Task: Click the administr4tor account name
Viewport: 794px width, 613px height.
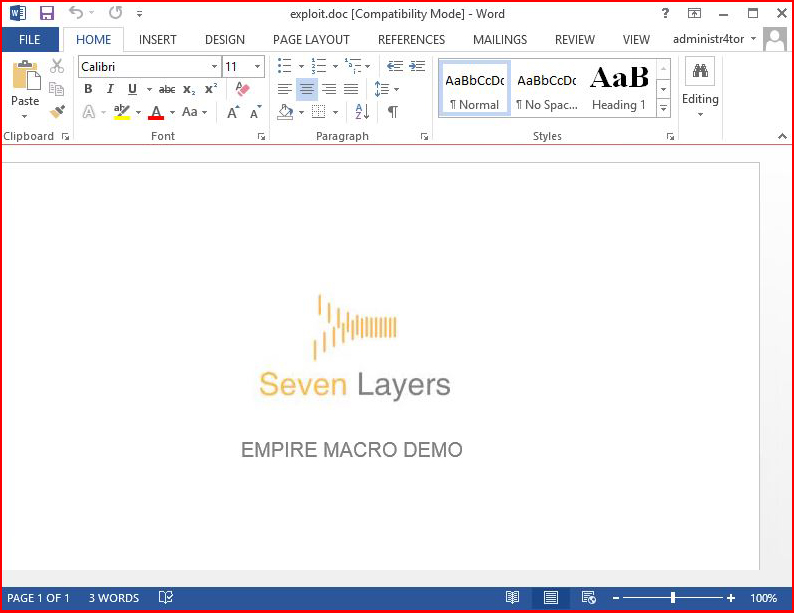Action: coord(708,39)
